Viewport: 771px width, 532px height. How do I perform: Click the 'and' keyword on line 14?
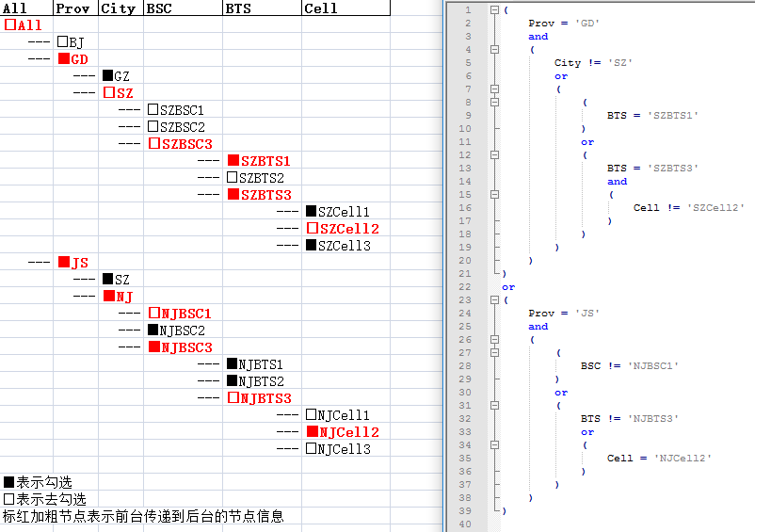tap(618, 182)
